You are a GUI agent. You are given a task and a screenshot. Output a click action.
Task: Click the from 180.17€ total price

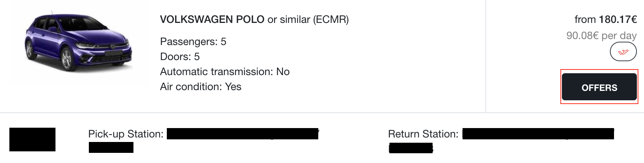click(606, 20)
